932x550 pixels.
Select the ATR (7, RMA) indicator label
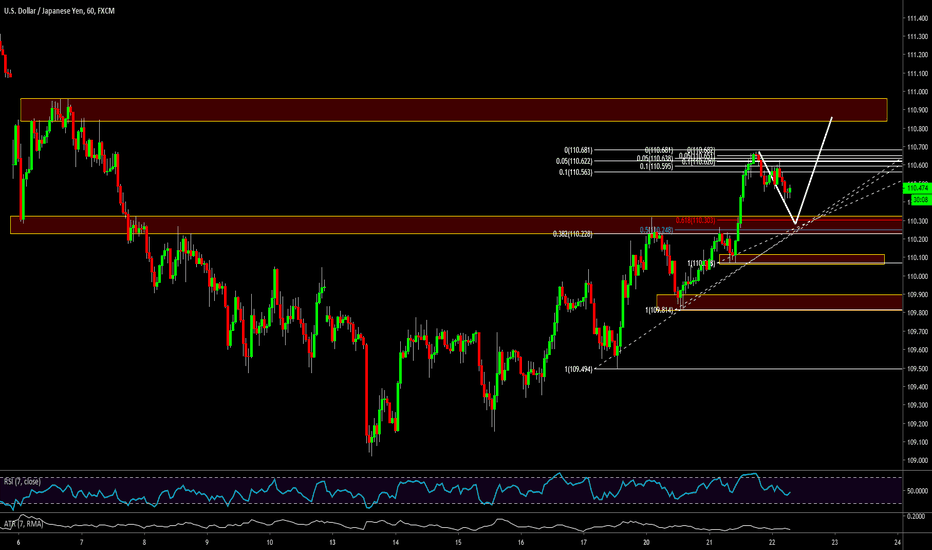24,524
